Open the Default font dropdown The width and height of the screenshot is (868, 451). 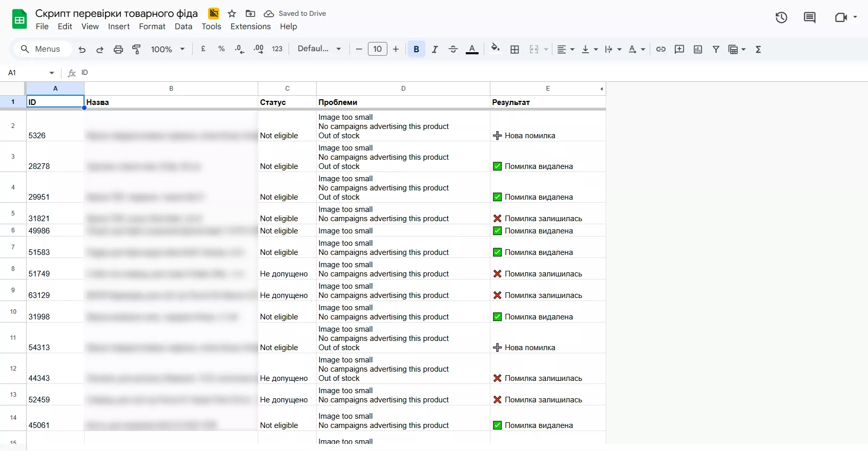(x=319, y=49)
